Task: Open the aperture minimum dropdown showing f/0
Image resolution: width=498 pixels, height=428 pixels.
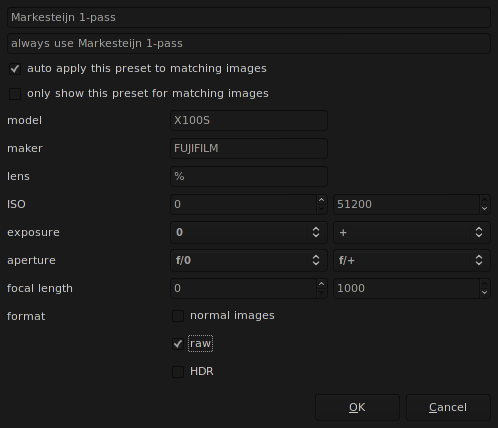Action: click(249, 260)
